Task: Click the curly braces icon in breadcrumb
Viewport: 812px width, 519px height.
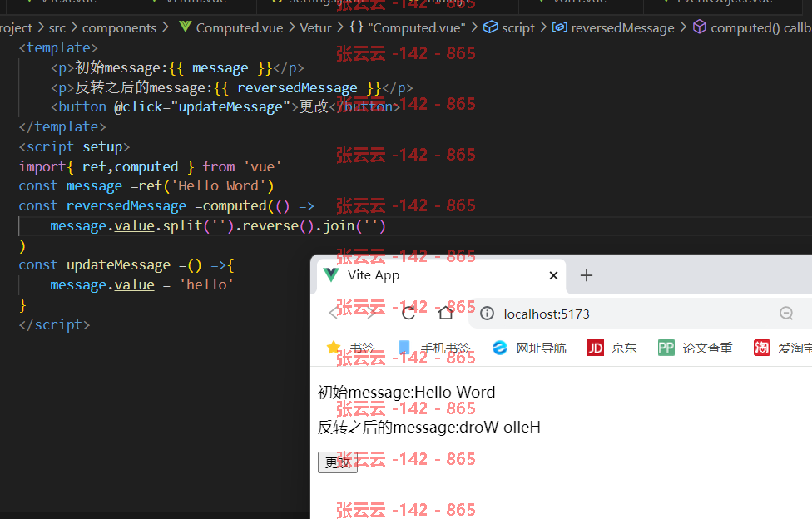Action: click(356, 27)
